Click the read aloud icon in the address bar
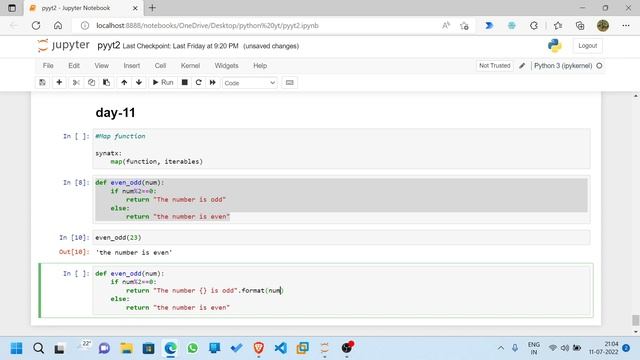 446,26
